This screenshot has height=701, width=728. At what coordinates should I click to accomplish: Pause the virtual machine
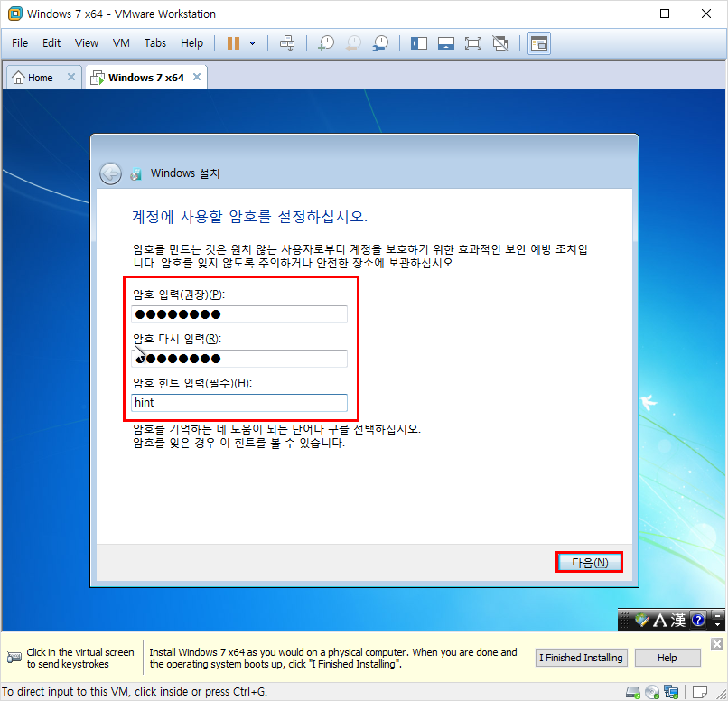click(233, 43)
